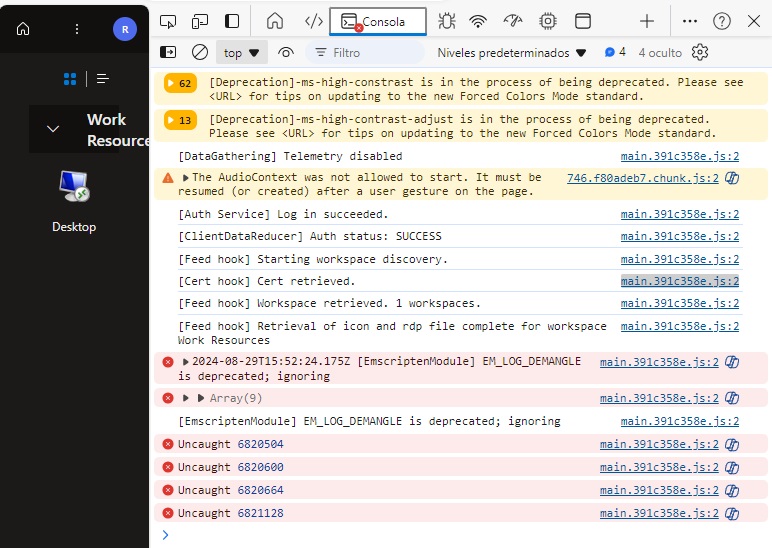The image size is (772, 548).
Task: Select the Consola tab
Action: (378, 22)
